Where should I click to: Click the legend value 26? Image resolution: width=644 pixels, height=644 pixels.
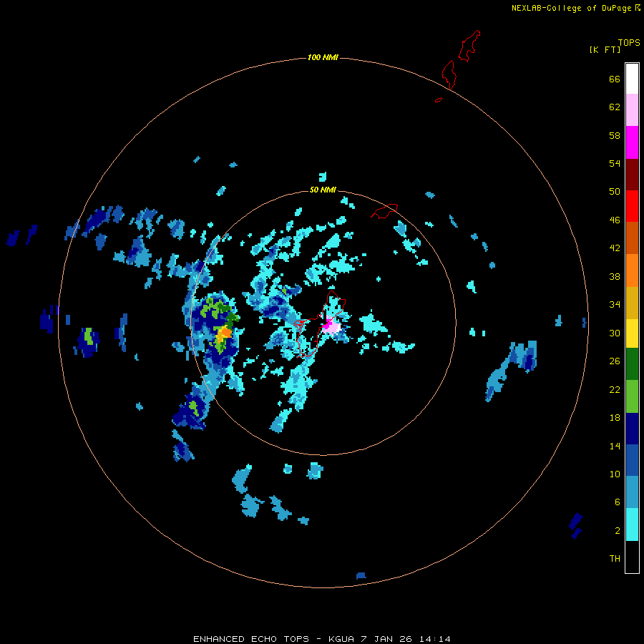(615, 361)
